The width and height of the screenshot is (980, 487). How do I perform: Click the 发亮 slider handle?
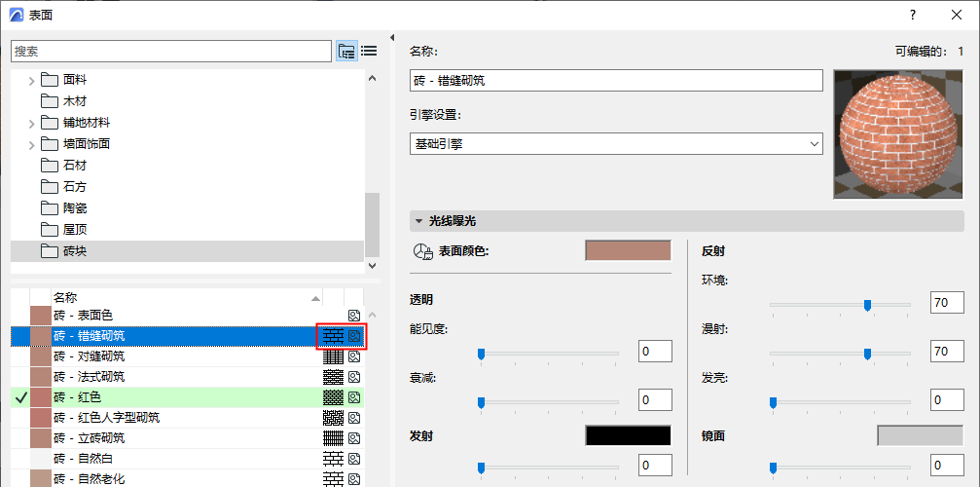(773, 402)
